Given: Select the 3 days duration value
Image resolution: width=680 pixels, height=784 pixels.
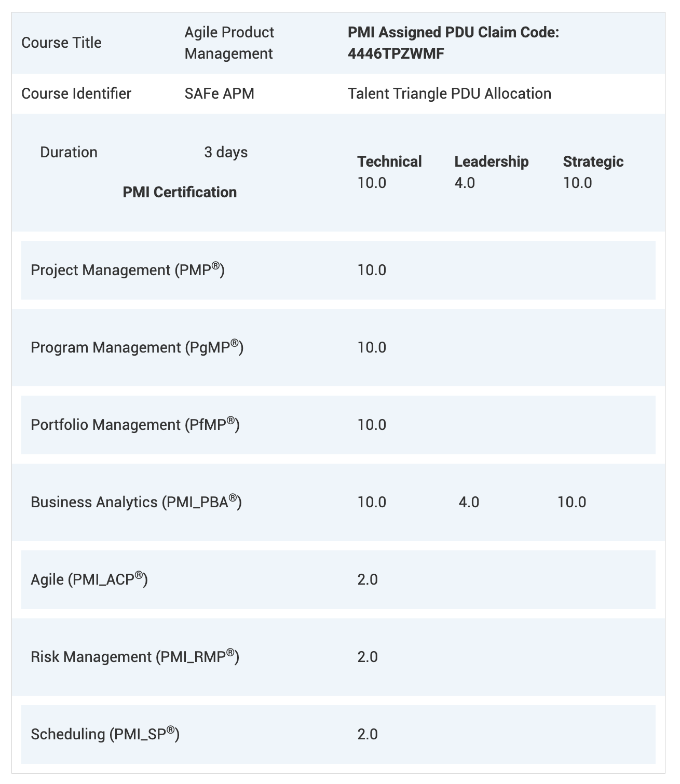Looking at the screenshot, I should pyautogui.click(x=226, y=152).
